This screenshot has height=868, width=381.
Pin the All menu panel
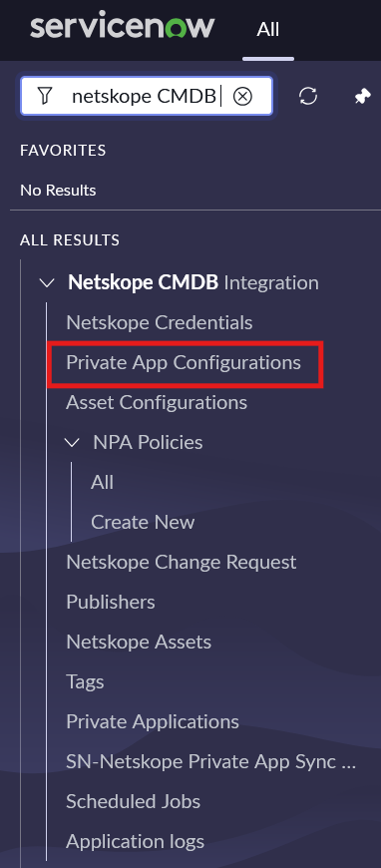[x=362, y=97]
